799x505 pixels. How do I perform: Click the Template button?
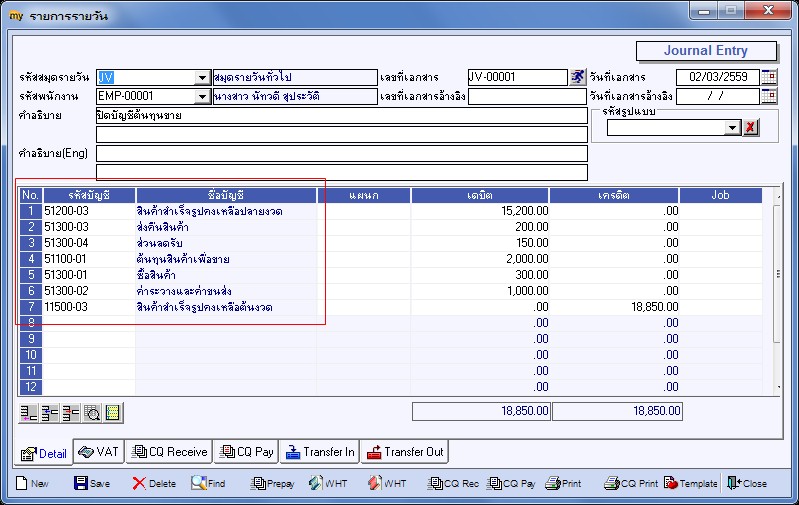click(x=691, y=483)
